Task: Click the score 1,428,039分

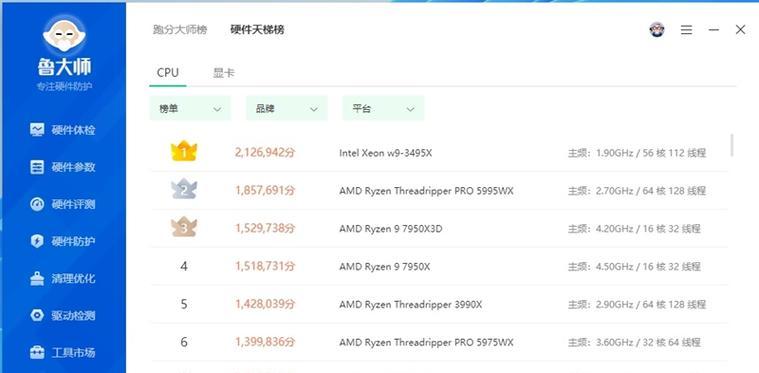Action: pyautogui.click(x=265, y=304)
